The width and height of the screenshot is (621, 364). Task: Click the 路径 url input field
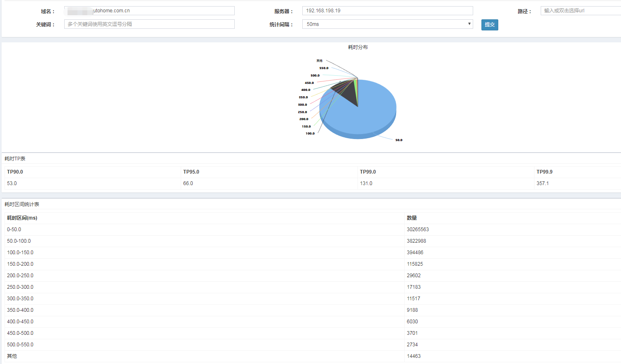point(581,11)
